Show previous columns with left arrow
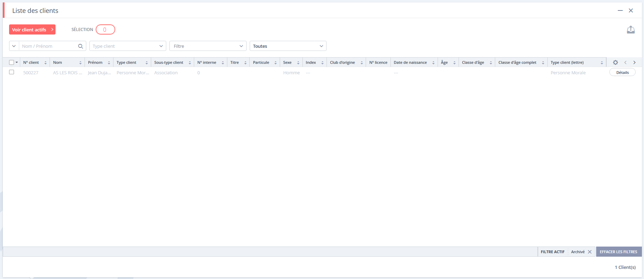Viewport: 644px width, 279px height. point(625,62)
